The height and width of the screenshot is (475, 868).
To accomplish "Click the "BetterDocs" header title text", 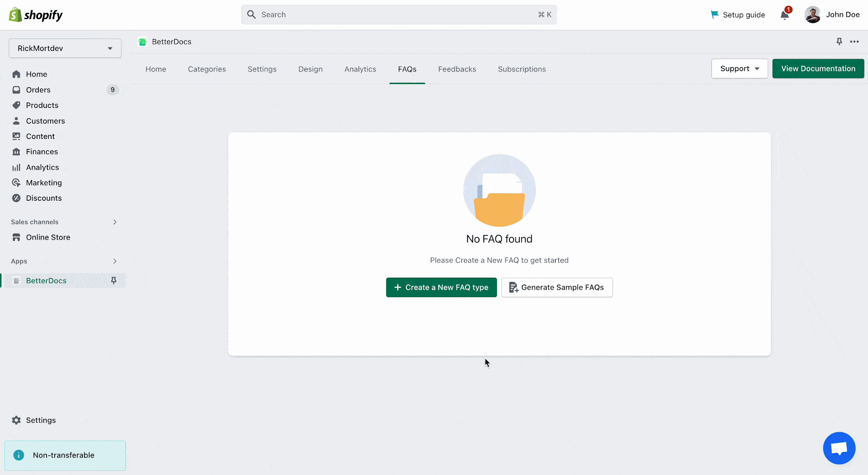I will 171,42.
